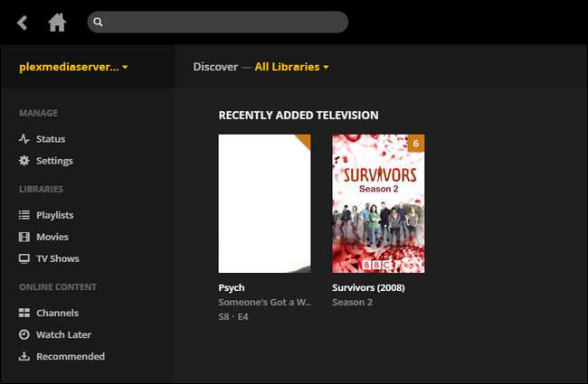This screenshot has height=384, width=588.
Task: Open the Psych poster thumbnail
Action: click(265, 203)
